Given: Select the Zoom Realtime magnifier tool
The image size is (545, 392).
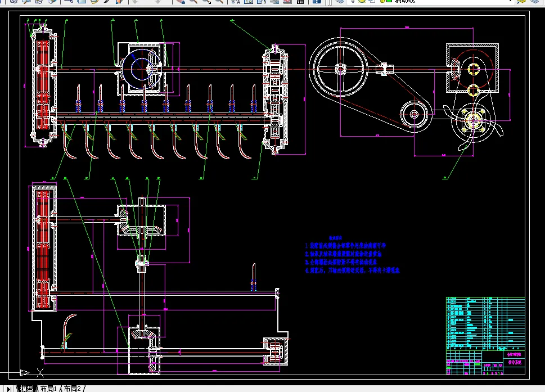Looking at the screenshot, I should (193, 1).
